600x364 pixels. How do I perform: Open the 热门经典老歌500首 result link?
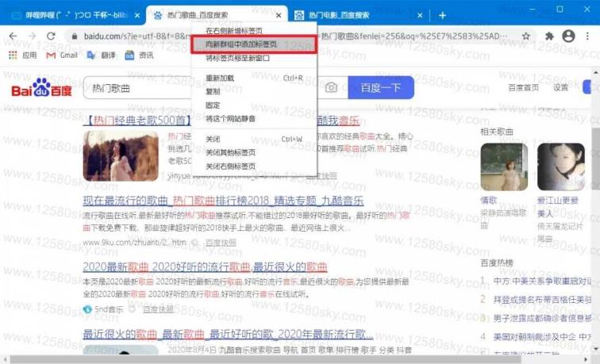click(137, 121)
